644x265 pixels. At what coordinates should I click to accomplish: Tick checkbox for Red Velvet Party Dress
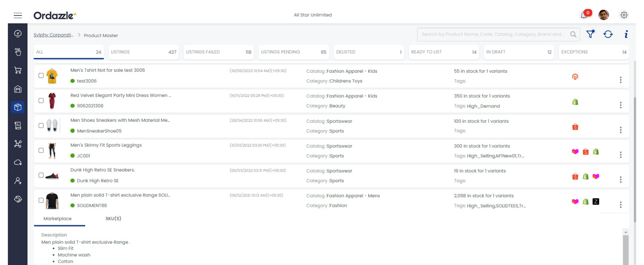tap(41, 100)
